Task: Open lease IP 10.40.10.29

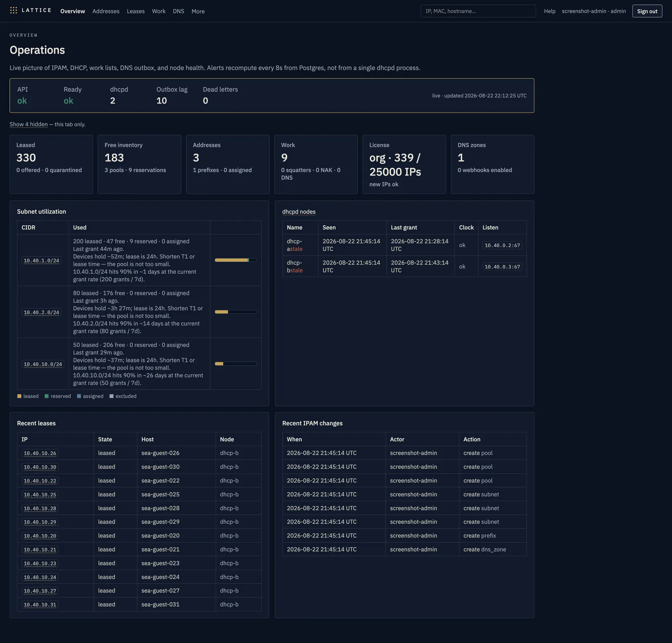Action: point(40,522)
